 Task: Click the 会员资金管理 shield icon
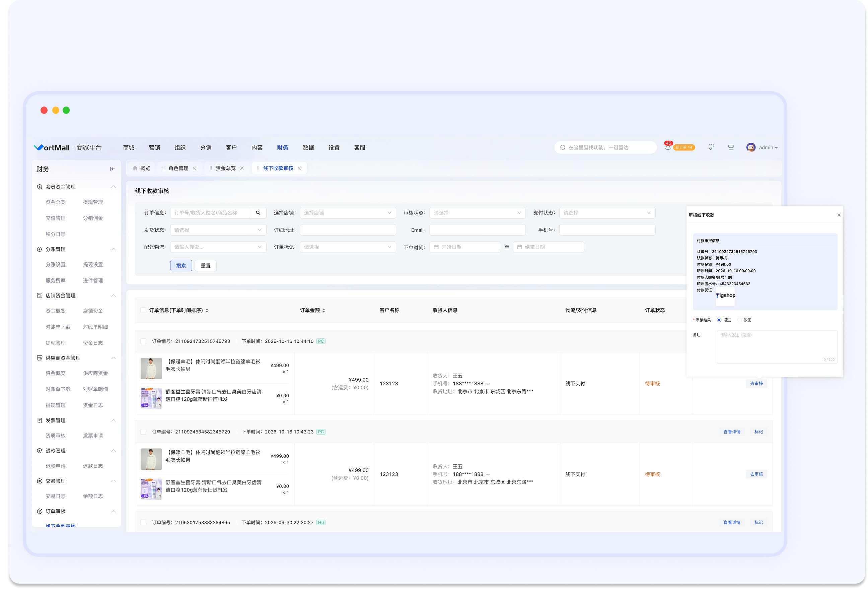40,187
